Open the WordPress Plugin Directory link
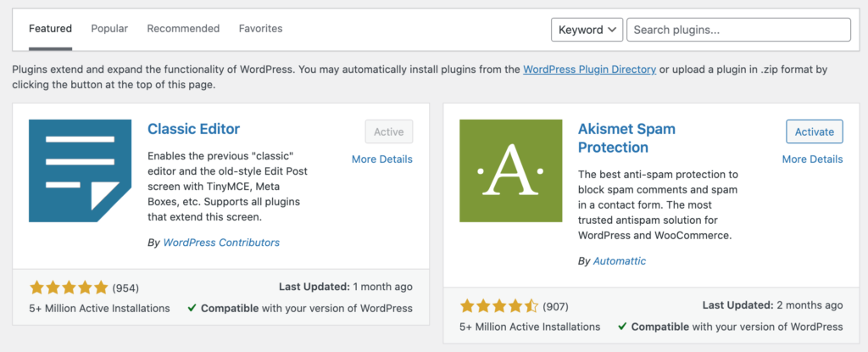The height and width of the screenshot is (352, 868). point(589,70)
